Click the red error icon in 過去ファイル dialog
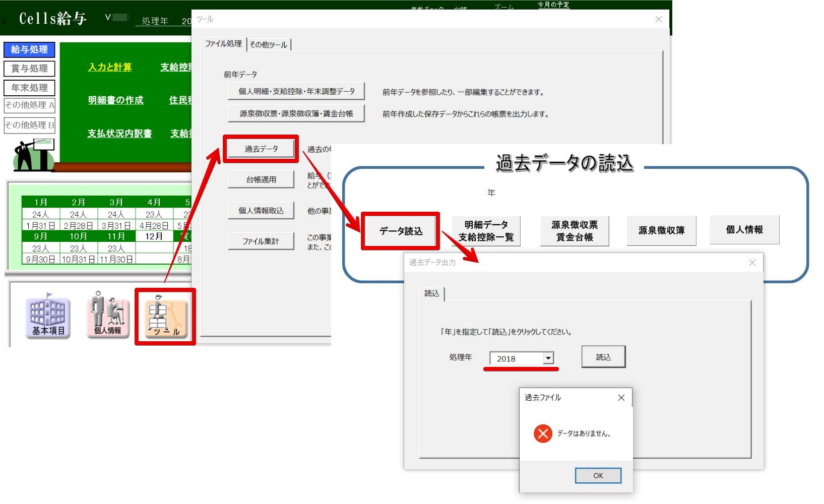 point(543,433)
